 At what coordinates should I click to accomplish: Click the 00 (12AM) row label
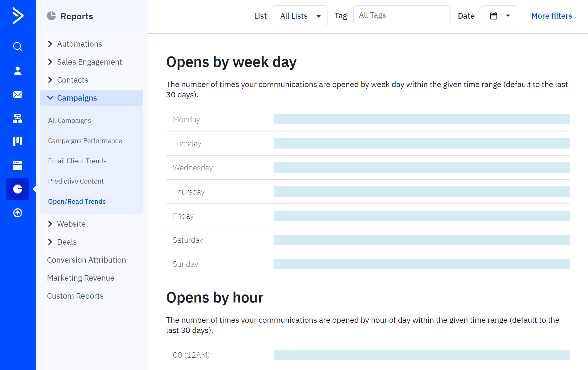[x=191, y=355]
